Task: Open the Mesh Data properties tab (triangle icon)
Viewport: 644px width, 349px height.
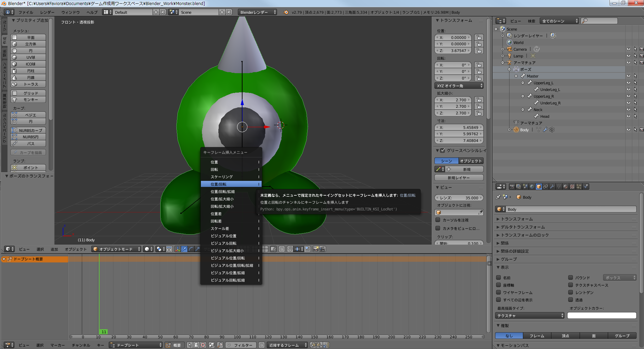Action: [559, 187]
